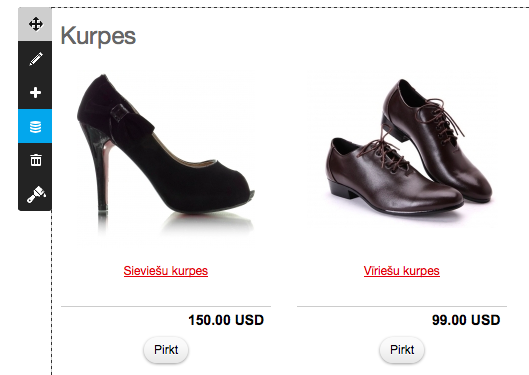This screenshot has height=375, width=529.
Task: Click the divider line above 150.00 USD
Action: coord(166,307)
